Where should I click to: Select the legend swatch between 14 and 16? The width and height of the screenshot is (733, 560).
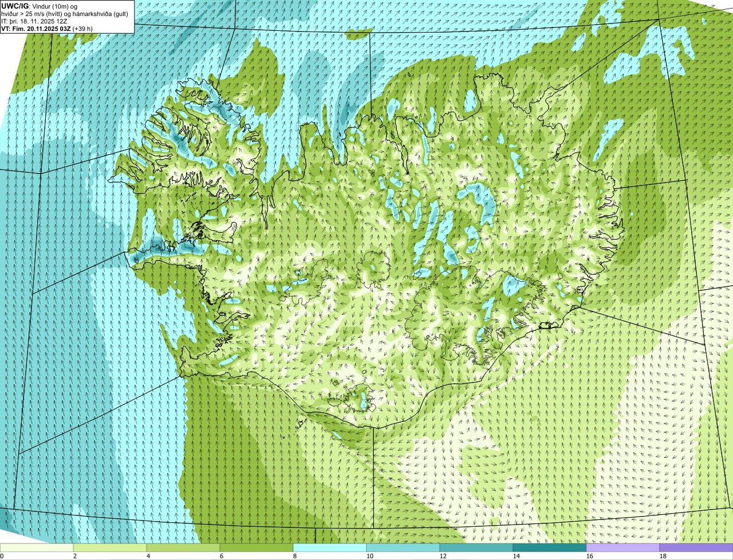[x=550, y=548]
